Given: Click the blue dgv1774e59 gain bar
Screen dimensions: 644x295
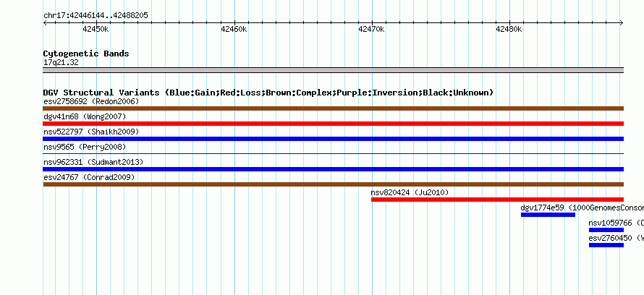Looking at the screenshot, I should 548,215.
